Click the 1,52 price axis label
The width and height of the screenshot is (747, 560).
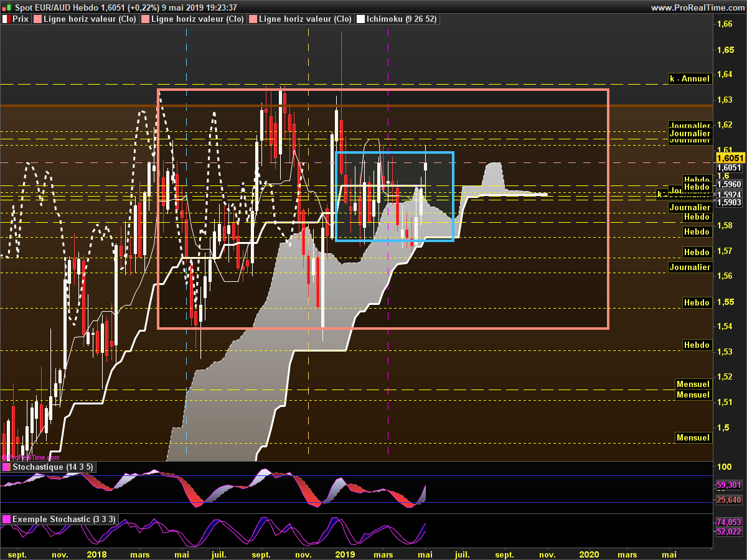click(x=724, y=376)
